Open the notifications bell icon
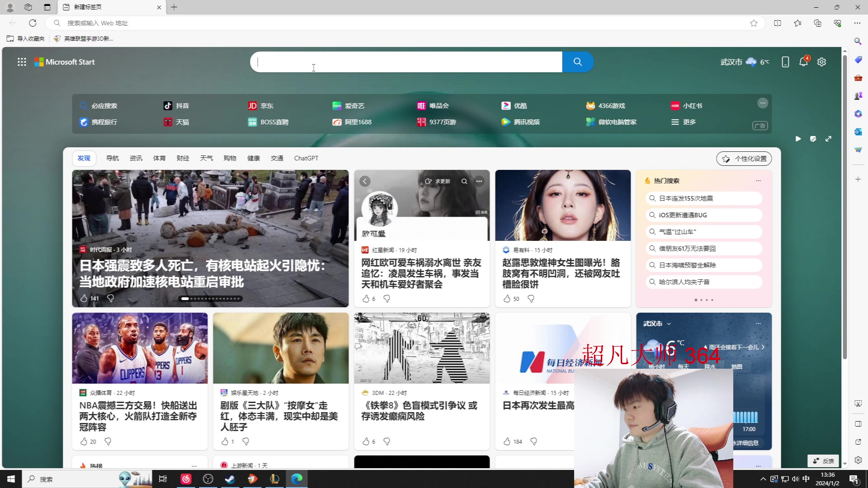 [x=804, y=62]
